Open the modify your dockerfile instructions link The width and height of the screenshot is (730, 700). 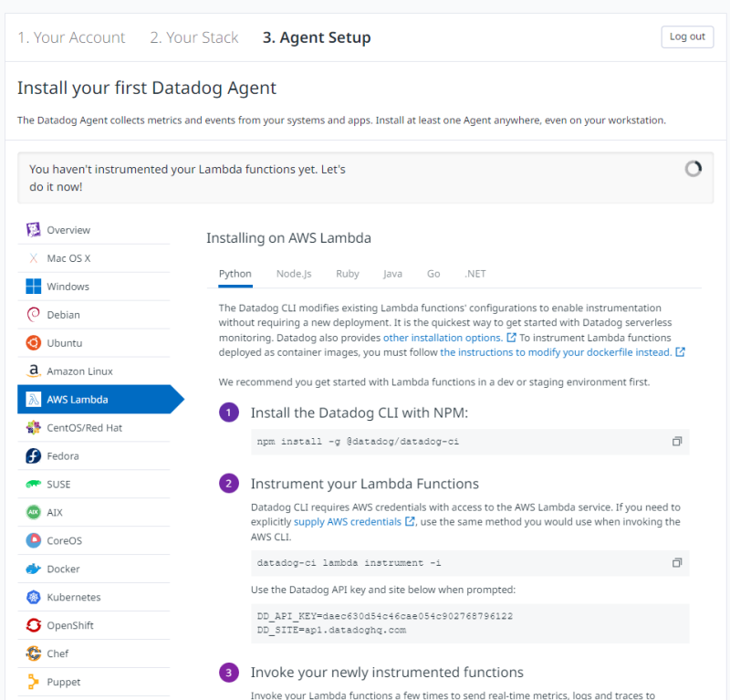click(x=556, y=352)
